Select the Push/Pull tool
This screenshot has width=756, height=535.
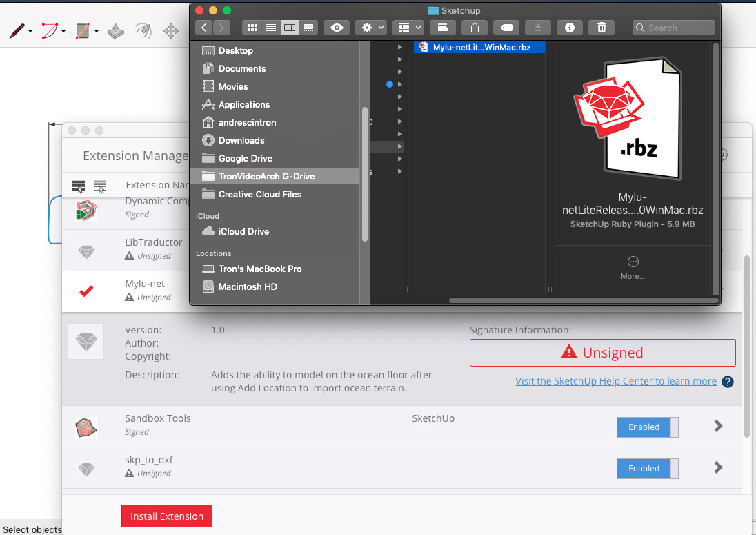tap(115, 31)
